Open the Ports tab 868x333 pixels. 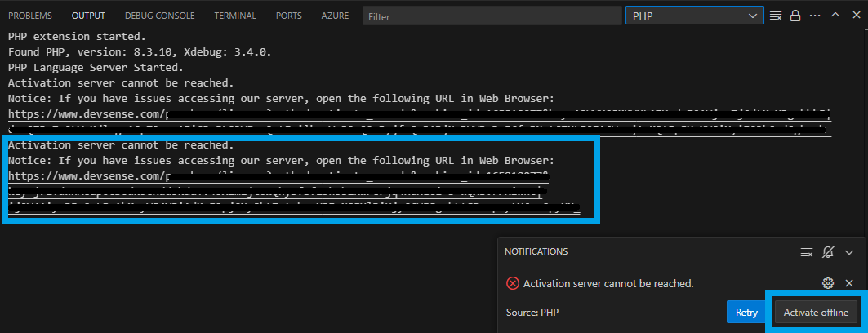288,16
